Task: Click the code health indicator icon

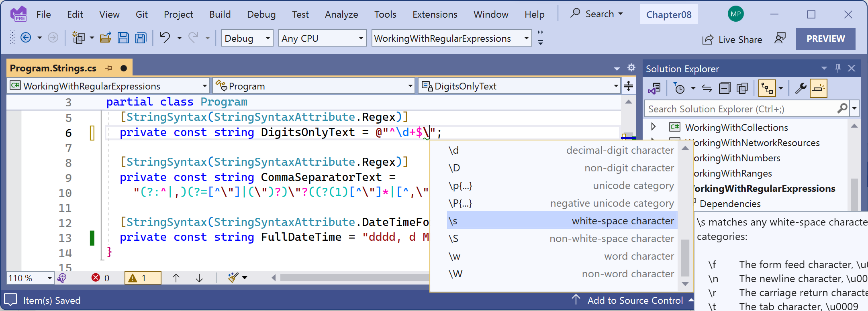Action: pyautogui.click(x=62, y=278)
